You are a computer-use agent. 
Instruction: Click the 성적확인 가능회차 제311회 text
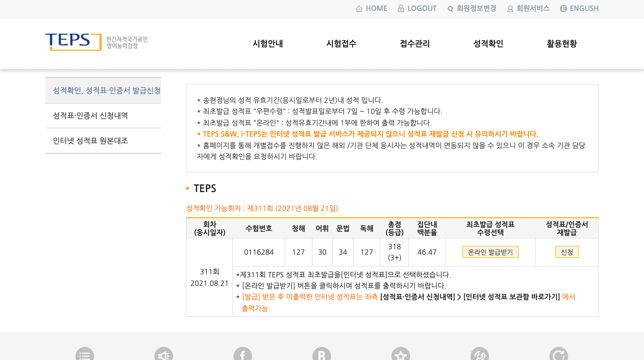(262, 208)
